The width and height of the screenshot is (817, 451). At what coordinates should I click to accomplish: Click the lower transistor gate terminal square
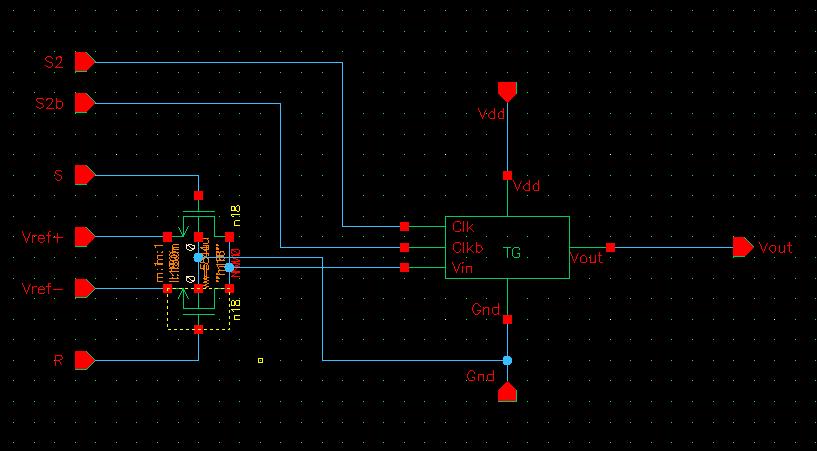click(x=198, y=329)
